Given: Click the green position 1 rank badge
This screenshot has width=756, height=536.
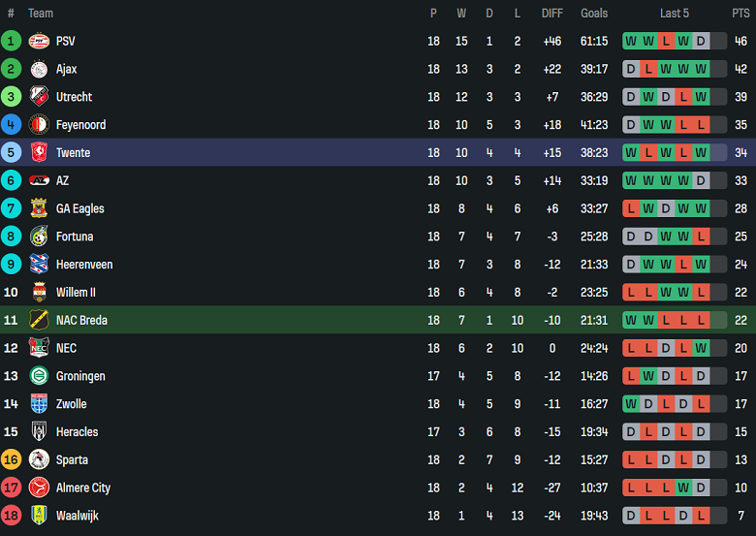Looking at the screenshot, I should (x=11, y=41).
